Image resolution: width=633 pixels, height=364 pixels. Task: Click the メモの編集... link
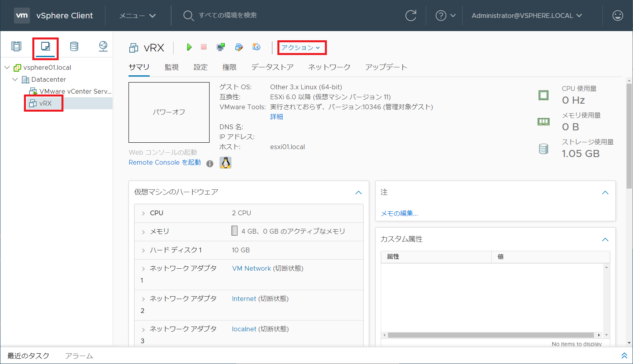point(399,213)
